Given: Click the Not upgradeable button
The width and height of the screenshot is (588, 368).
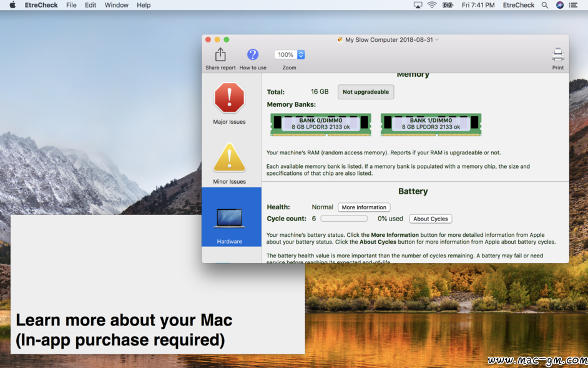Looking at the screenshot, I should (x=366, y=92).
